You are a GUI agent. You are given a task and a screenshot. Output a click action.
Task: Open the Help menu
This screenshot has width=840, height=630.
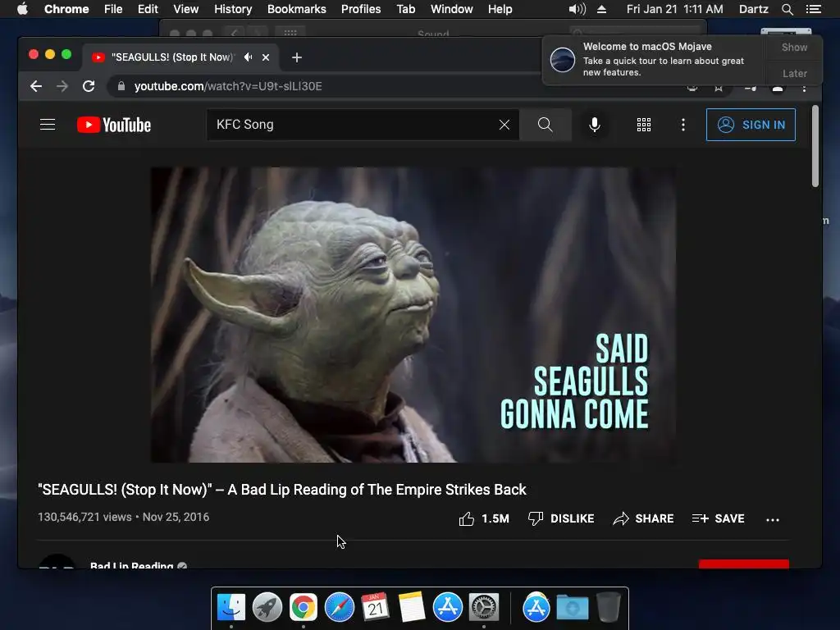500,9
